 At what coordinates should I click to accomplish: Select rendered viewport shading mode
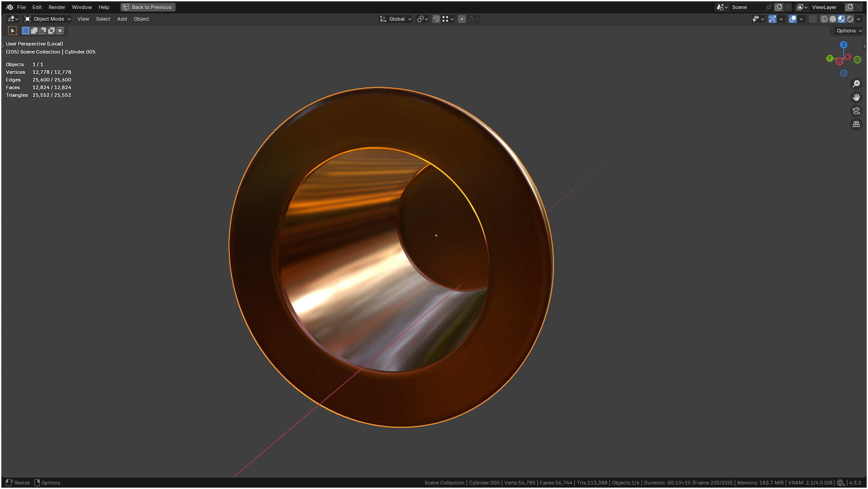(x=850, y=19)
